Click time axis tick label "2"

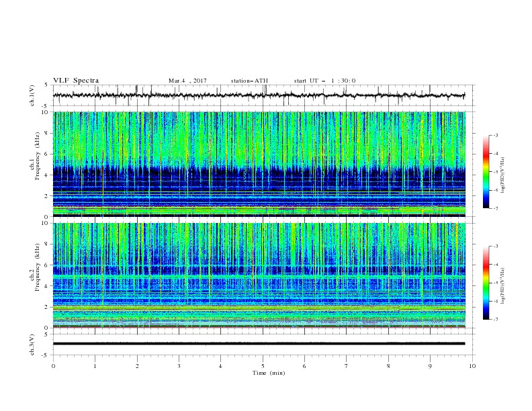click(x=137, y=366)
